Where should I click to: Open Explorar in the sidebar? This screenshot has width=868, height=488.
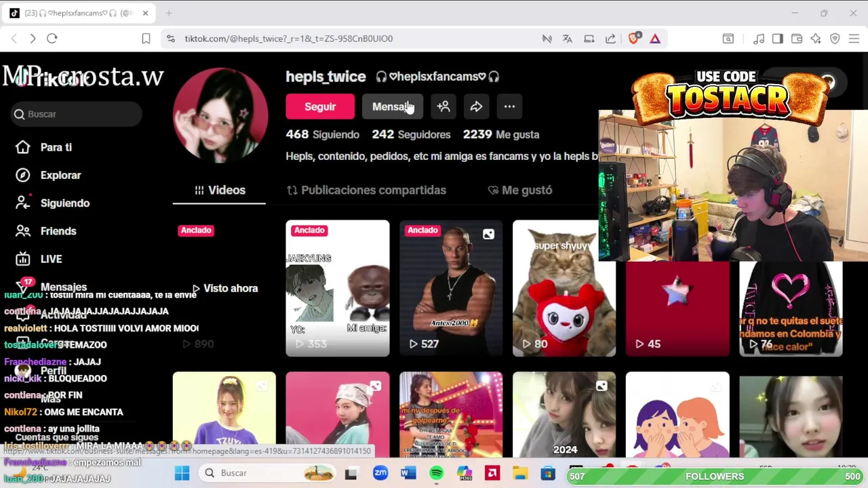[60, 175]
